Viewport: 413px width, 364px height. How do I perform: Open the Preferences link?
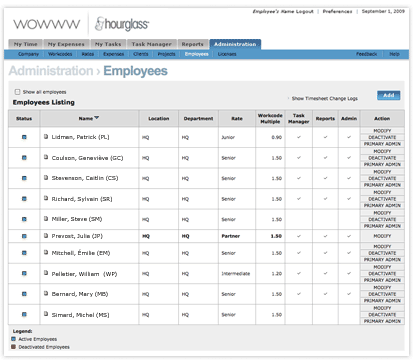(337, 11)
